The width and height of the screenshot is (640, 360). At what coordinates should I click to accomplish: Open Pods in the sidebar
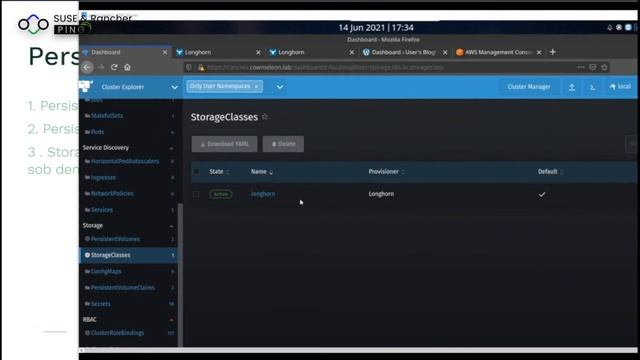tap(98, 132)
